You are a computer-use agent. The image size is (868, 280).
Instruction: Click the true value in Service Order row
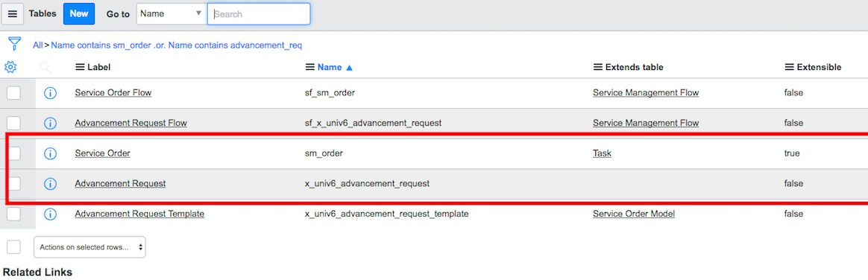(792, 153)
